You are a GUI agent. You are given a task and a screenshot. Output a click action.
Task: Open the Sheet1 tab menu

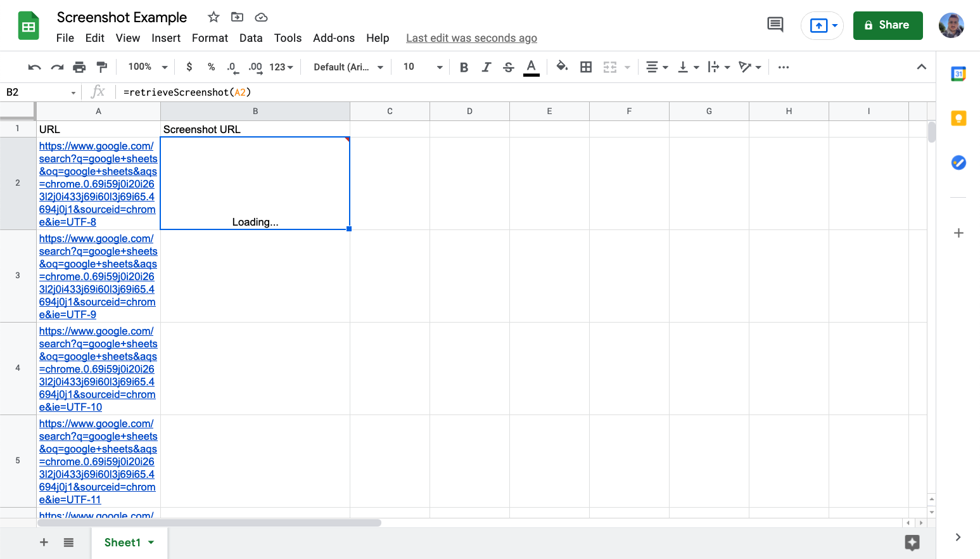point(151,543)
